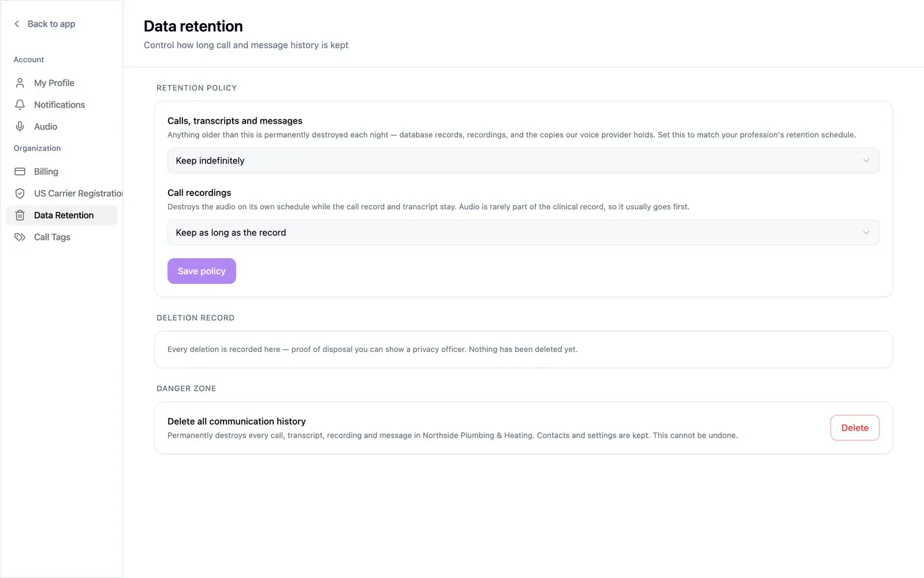924x578 pixels.
Task: Open the Call Tags page
Action: click(x=62, y=237)
